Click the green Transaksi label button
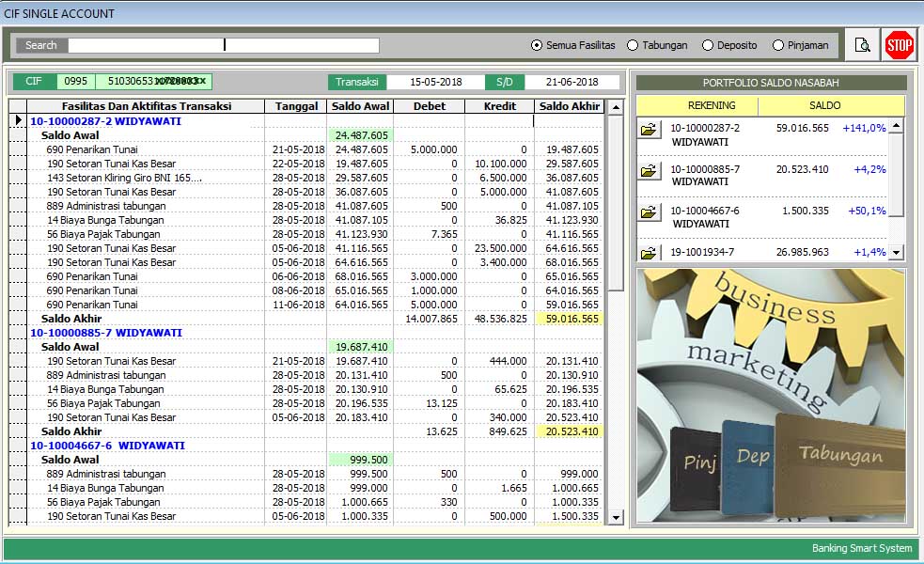The width and height of the screenshot is (924, 564). [x=359, y=83]
